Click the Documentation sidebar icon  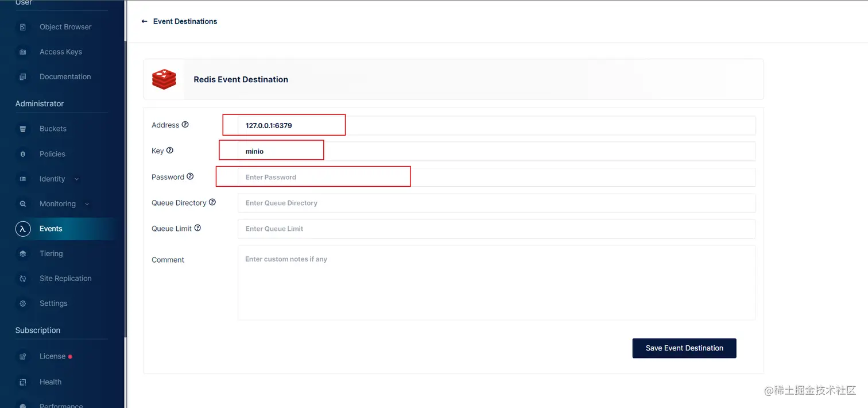coord(23,76)
